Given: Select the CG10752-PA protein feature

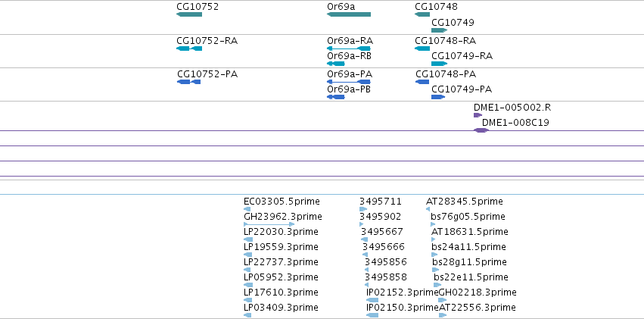Looking at the screenshot, I should coord(188,82).
